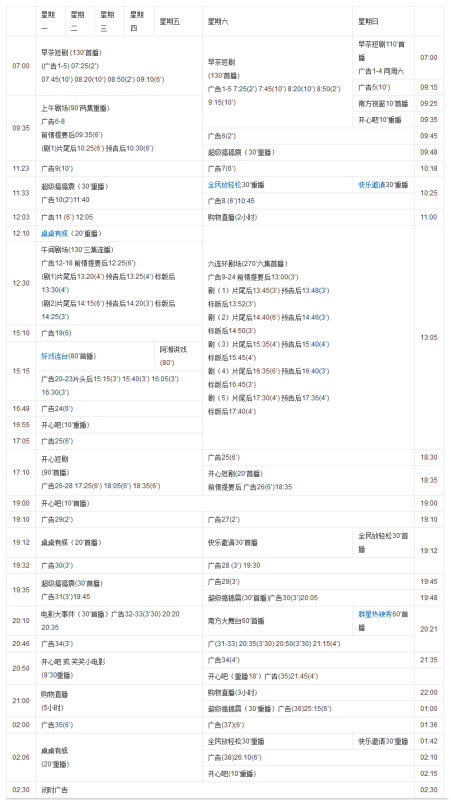Select the 广告9(10') cell

(x=119, y=168)
